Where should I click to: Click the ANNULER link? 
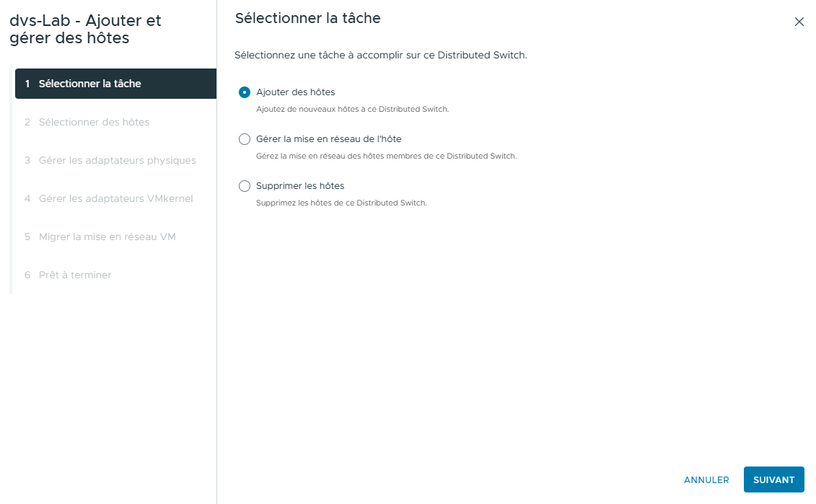tap(706, 479)
